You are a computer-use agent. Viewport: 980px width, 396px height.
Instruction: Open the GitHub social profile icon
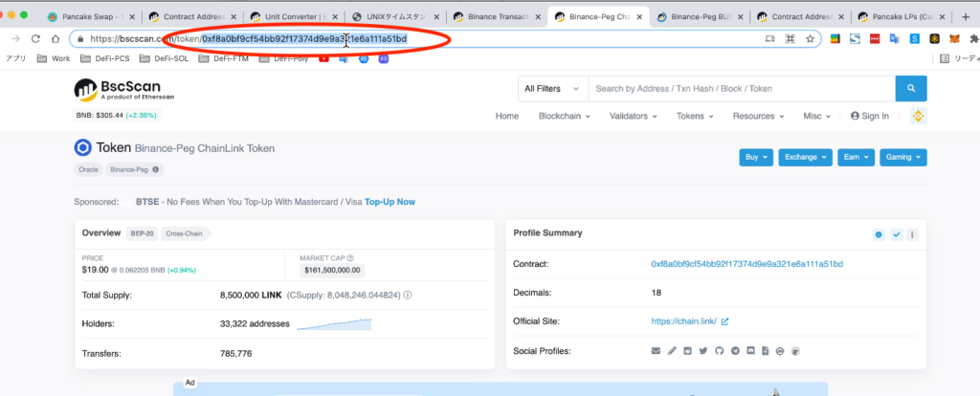tap(719, 351)
